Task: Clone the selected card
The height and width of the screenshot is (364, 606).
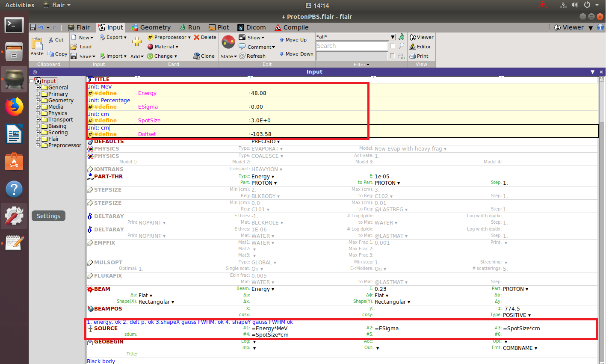Action: (204, 56)
